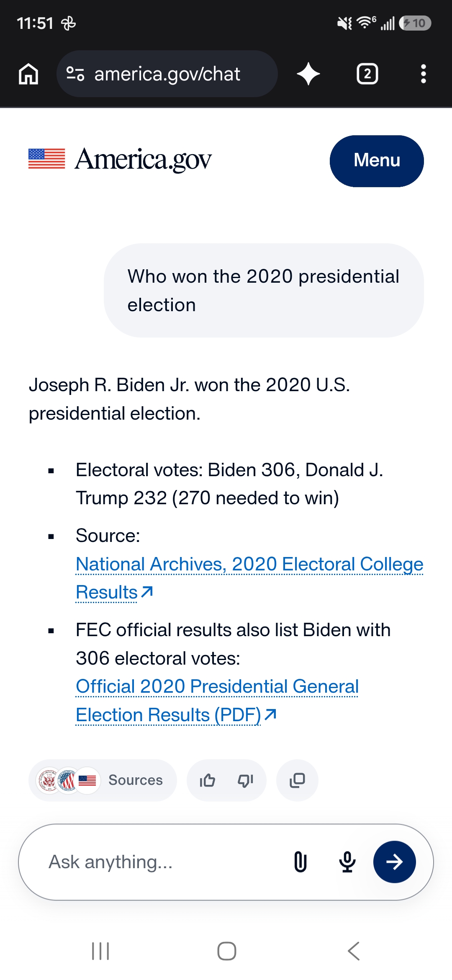Attach a file with the paperclip icon
This screenshot has height=980, width=452.
click(300, 862)
